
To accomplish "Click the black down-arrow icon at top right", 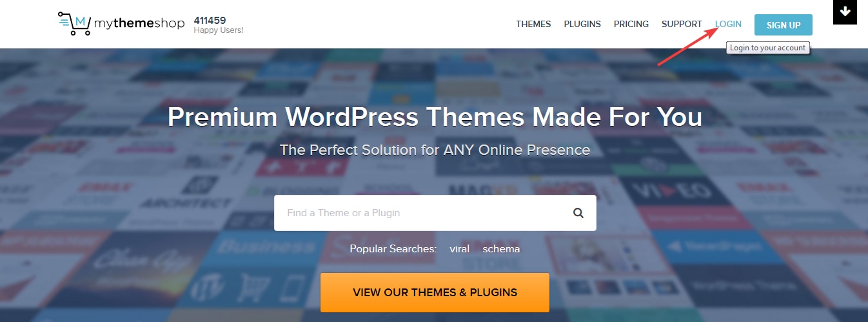I will (x=845, y=12).
